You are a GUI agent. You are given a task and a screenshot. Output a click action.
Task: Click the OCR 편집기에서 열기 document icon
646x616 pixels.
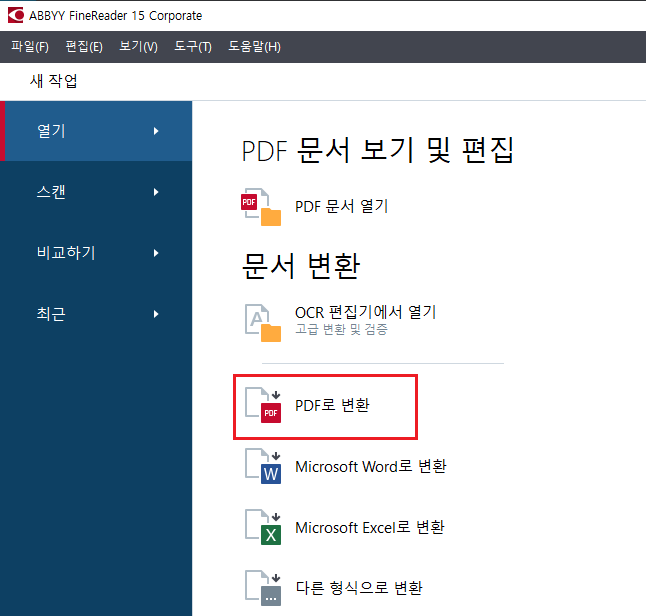[263, 323]
